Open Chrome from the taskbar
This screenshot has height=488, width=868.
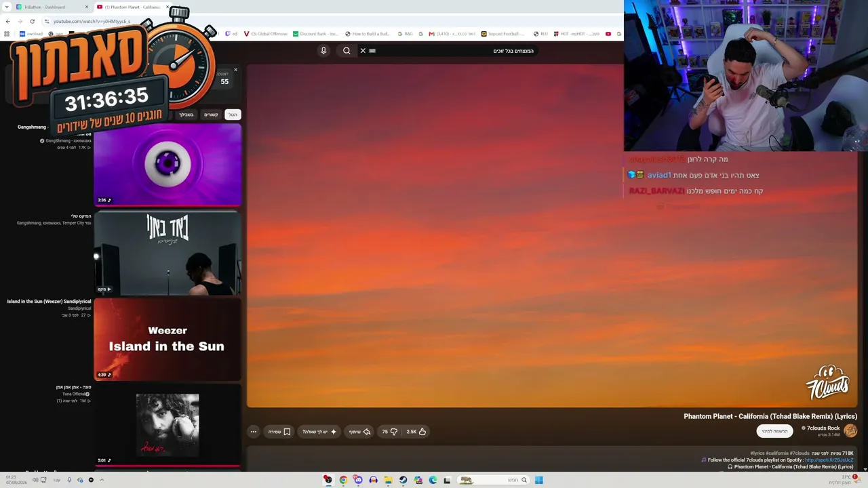(x=343, y=480)
